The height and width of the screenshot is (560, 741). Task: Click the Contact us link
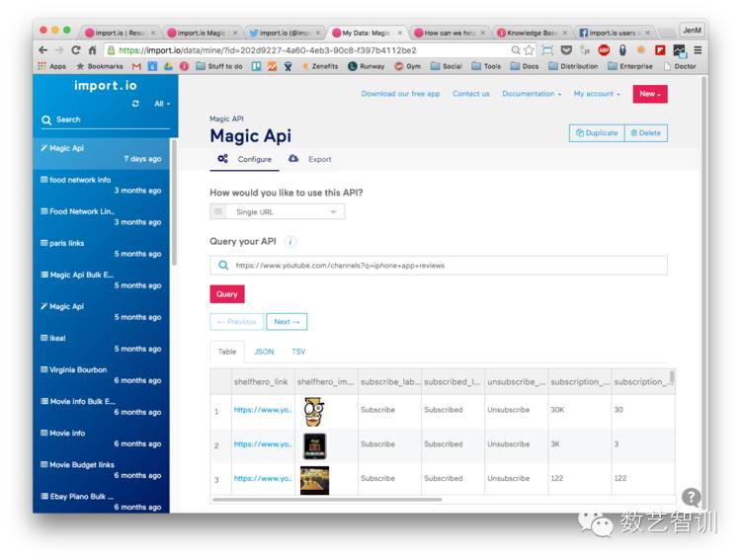470,94
